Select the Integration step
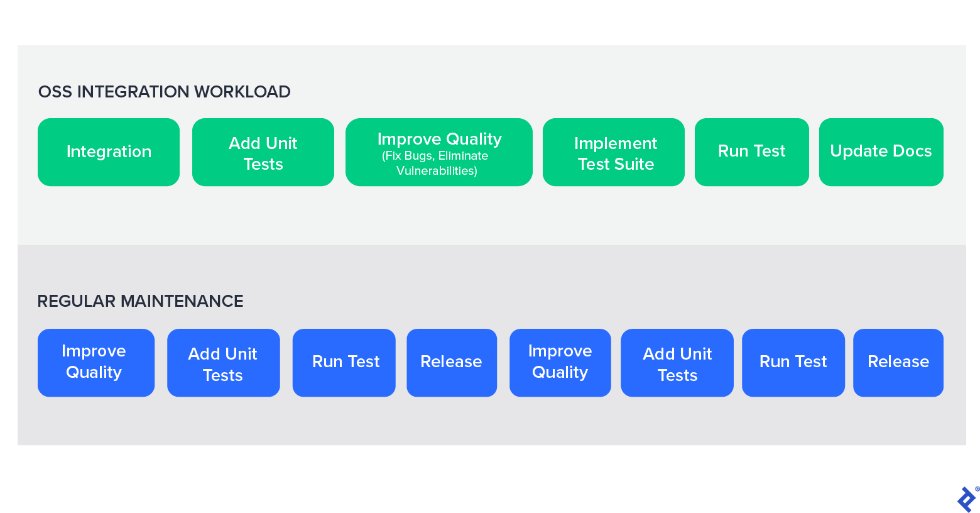980x513 pixels. [x=108, y=152]
